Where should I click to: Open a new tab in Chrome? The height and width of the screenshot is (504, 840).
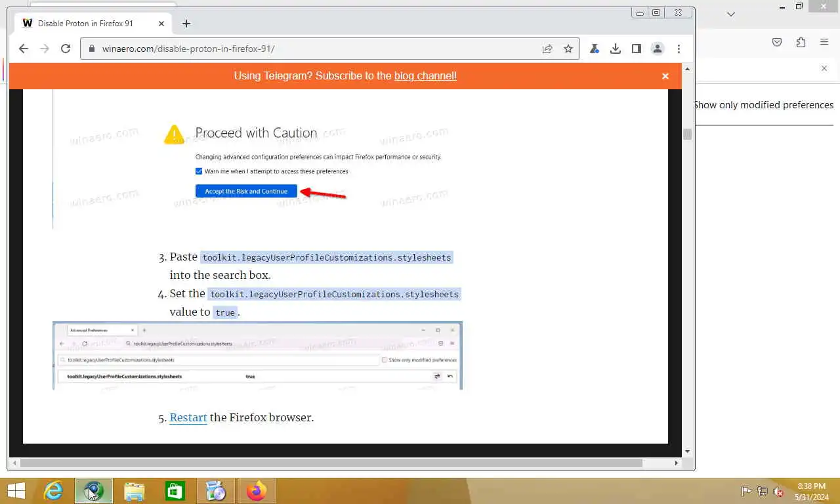point(186,23)
